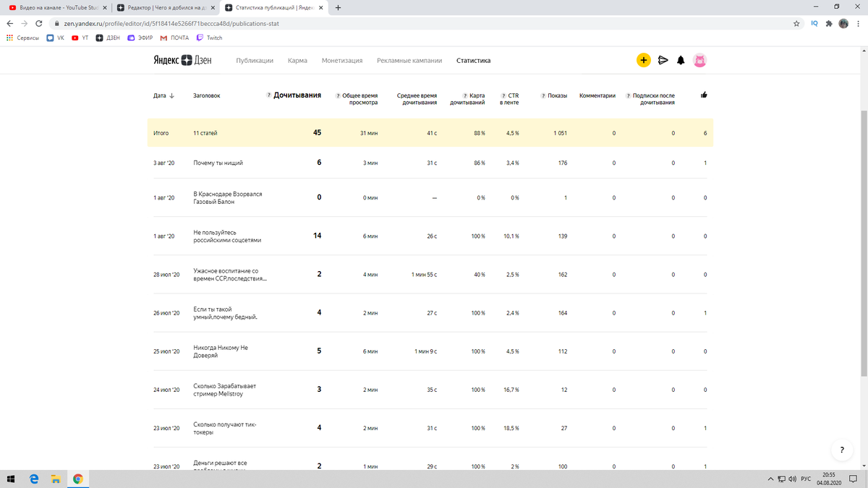Open the round help button at bottom right
Screen dimensions: 868x488
tap(841, 450)
